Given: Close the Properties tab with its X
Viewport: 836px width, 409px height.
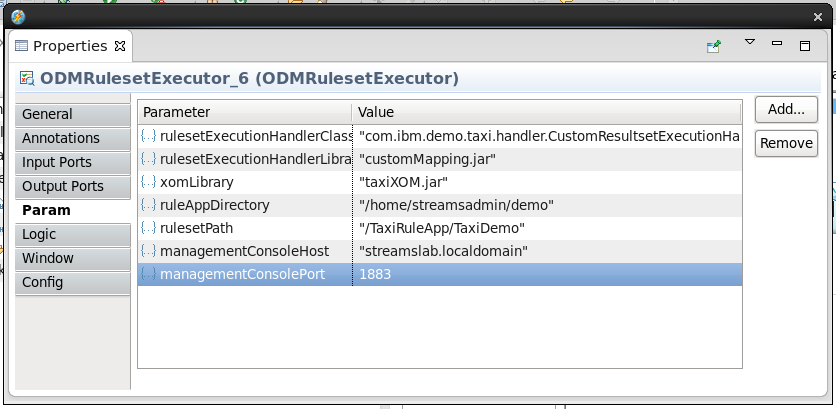Looking at the screenshot, I should pyautogui.click(x=120, y=46).
